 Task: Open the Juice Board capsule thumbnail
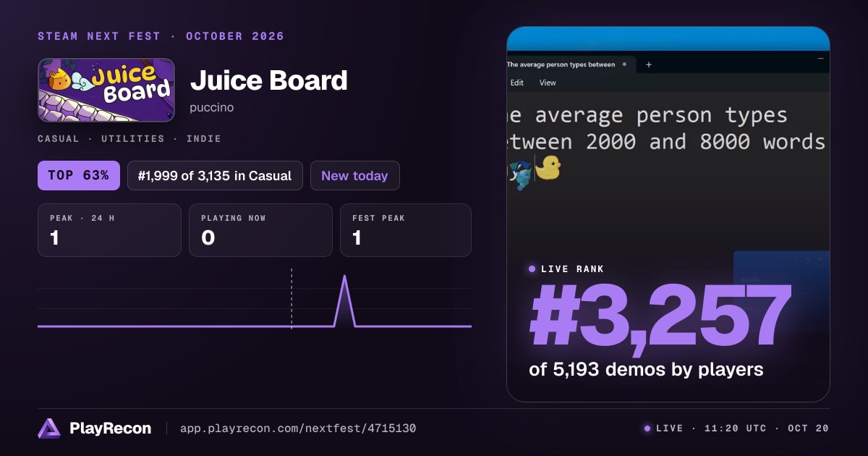[x=106, y=90]
